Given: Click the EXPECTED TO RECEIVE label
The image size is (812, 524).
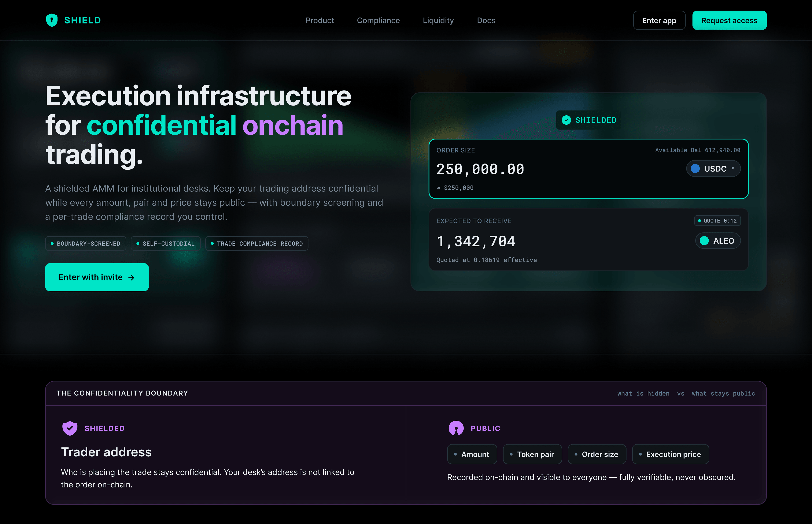Looking at the screenshot, I should [x=474, y=221].
